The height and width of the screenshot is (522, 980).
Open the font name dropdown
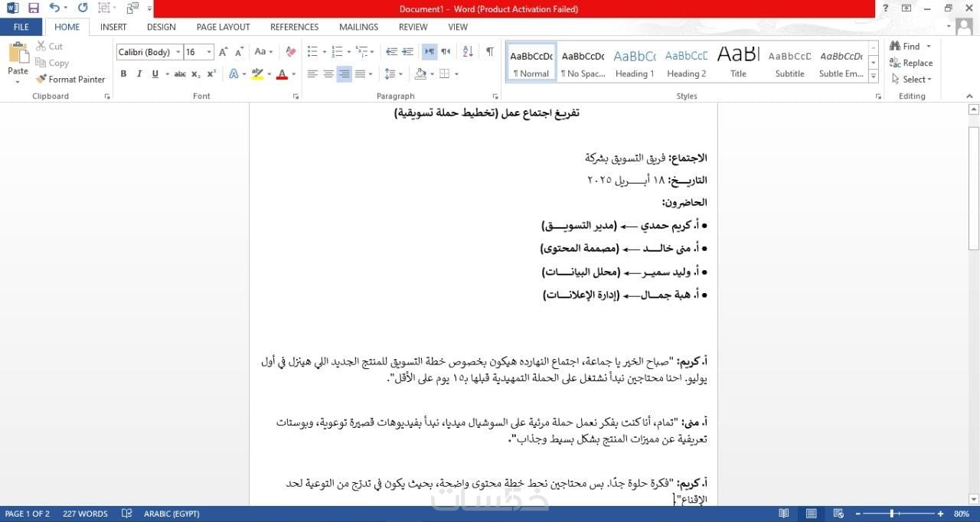click(179, 52)
